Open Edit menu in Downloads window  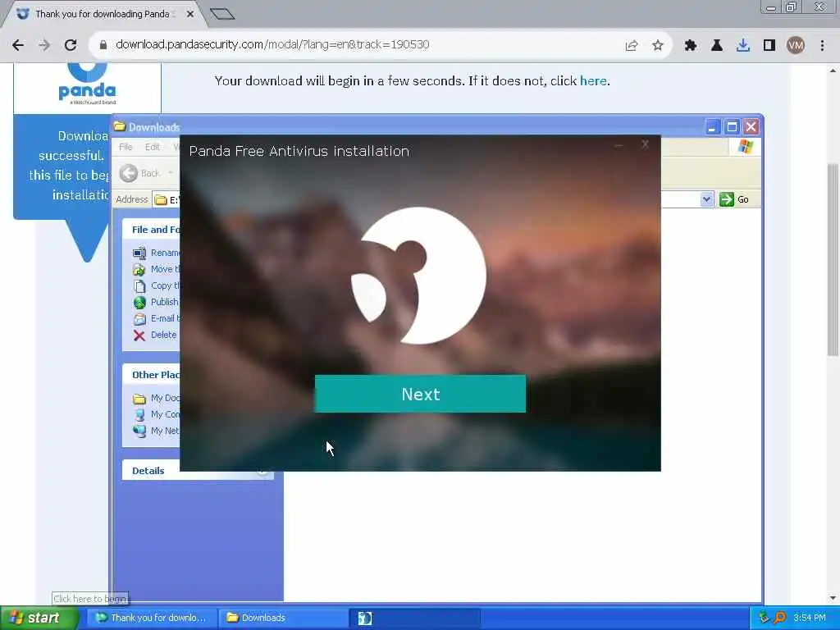pos(153,147)
